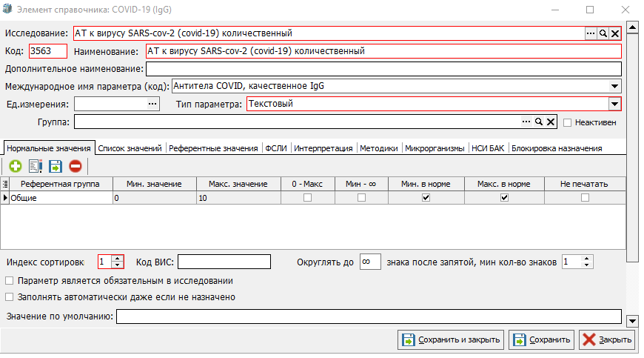Open the Исследование field's ellipsis browse button

(591, 33)
